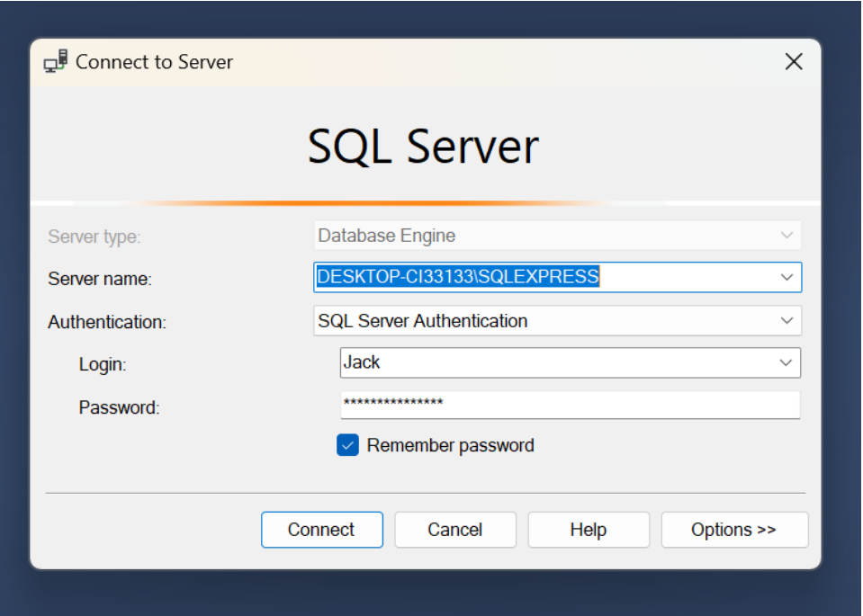Toggle the Remember password checkbox
This screenshot has width=863, height=616.
(x=348, y=445)
